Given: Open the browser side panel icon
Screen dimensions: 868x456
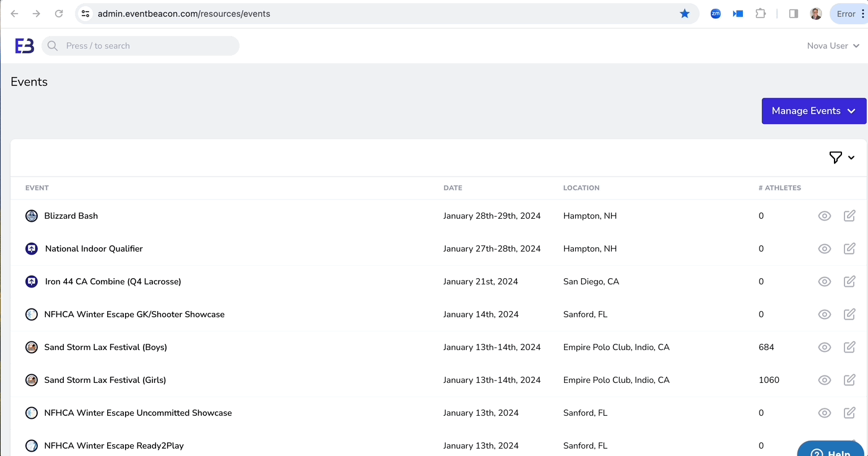Looking at the screenshot, I should click(x=793, y=14).
